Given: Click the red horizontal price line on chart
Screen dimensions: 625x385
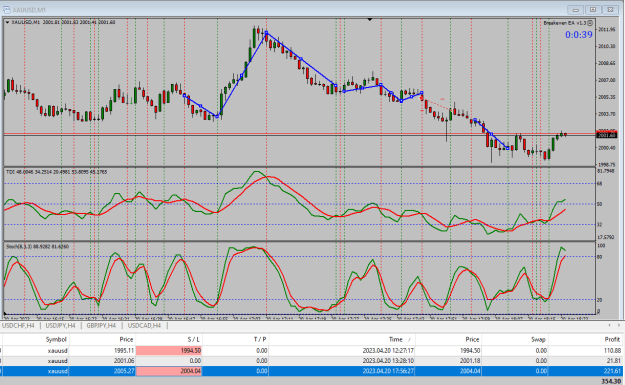Looking at the screenshot, I should [299, 134].
